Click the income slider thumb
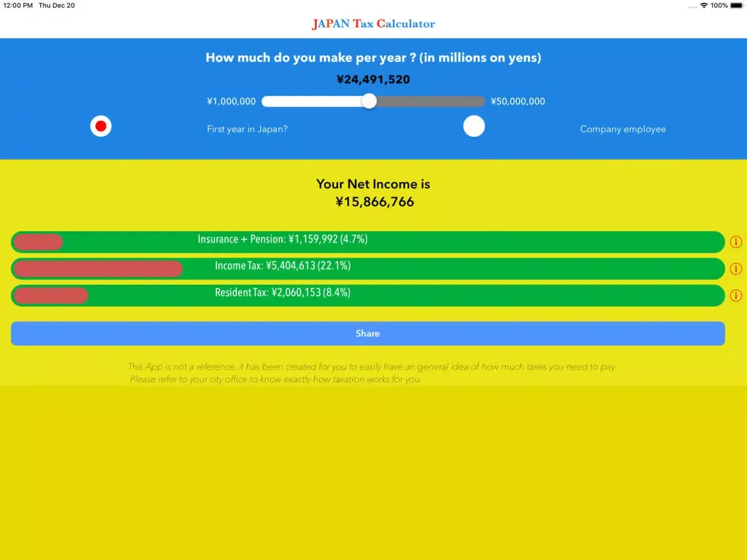747x560 pixels. click(369, 101)
